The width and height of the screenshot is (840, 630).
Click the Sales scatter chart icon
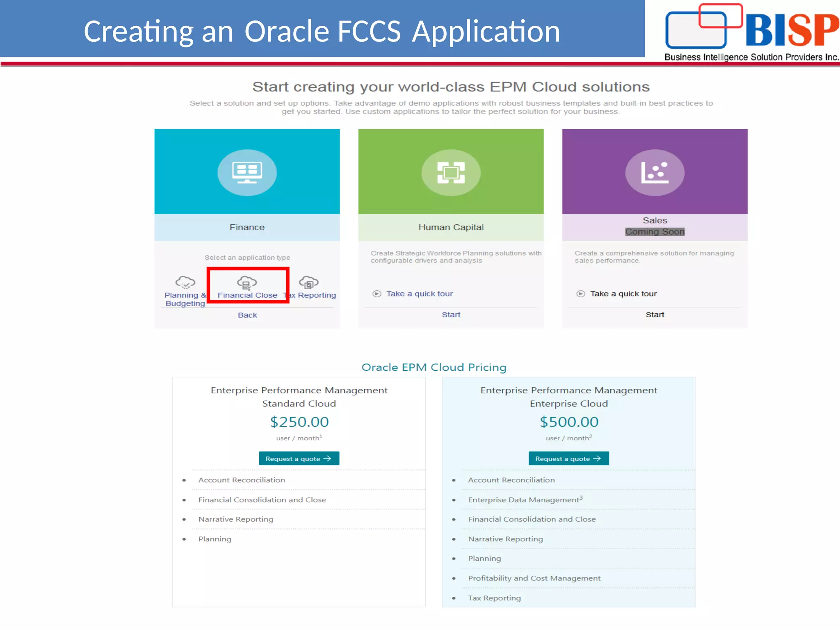point(655,172)
